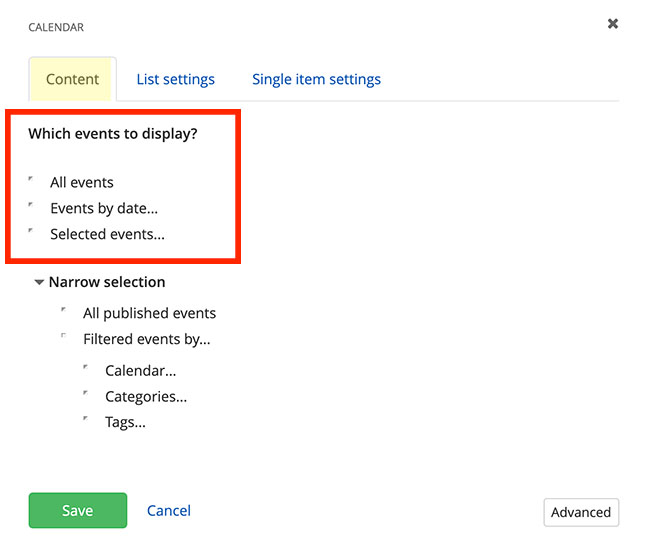The image size is (650, 546).
Task: Close the Calendar dialog with the X icon
Action: coord(613,23)
